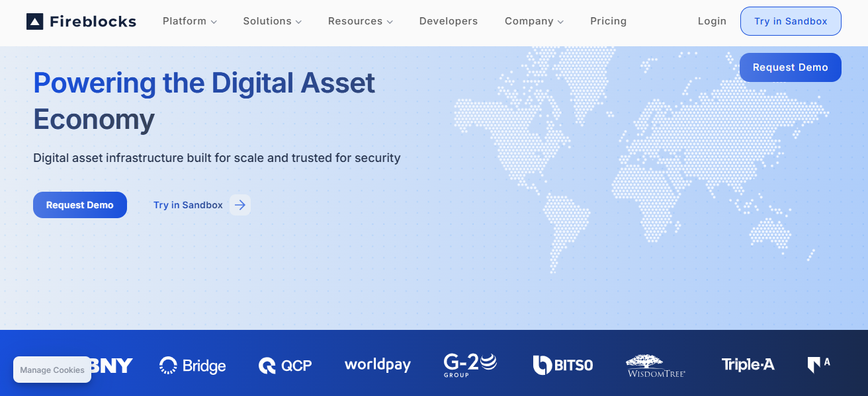868x396 pixels.
Task: Expand the Company dropdown chevron
Action: (x=560, y=22)
